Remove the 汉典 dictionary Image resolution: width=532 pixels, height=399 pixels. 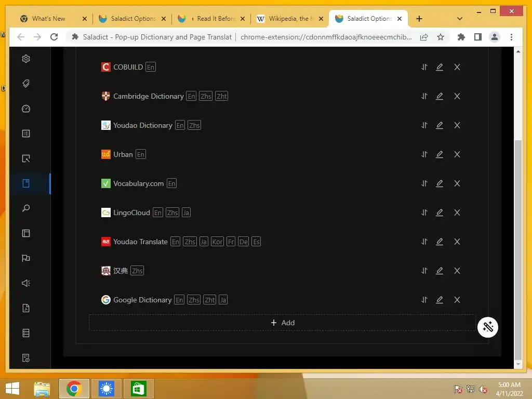tap(457, 271)
